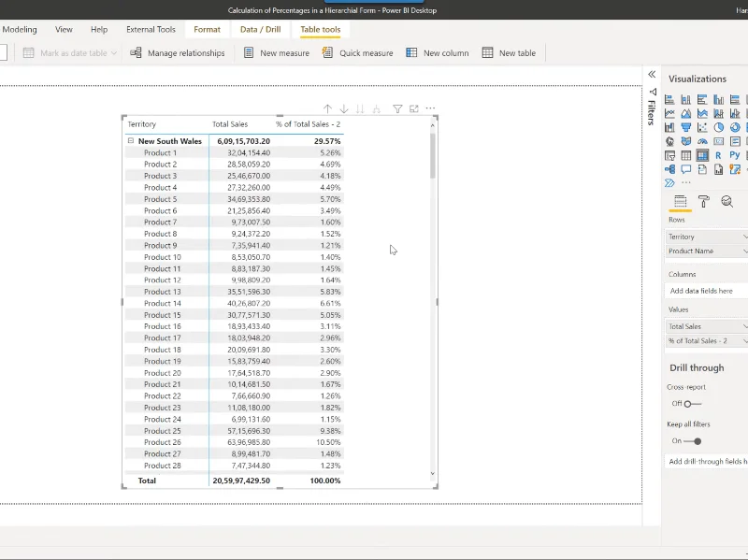The width and height of the screenshot is (748, 560).
Task: Open the Territory field in Rows
Action: (706, 237)
